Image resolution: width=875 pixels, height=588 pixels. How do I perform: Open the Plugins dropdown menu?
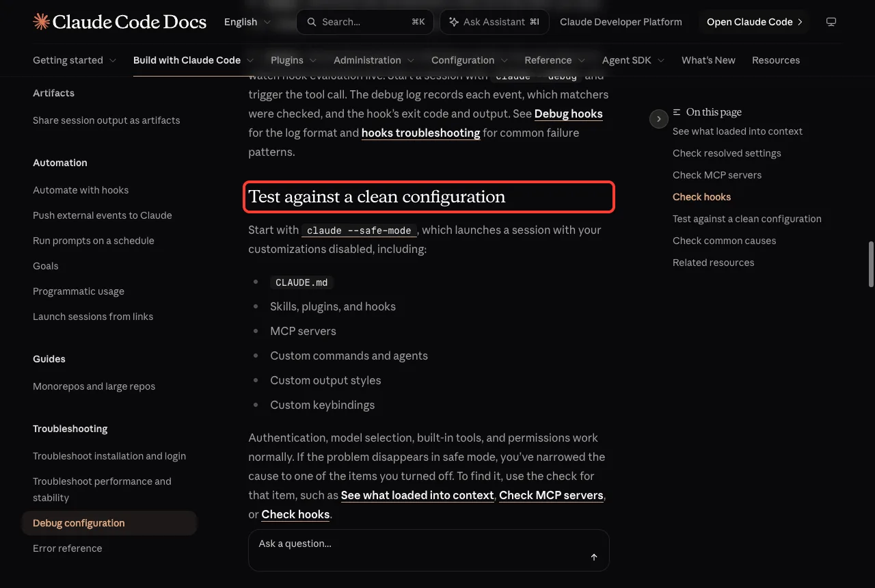(294, 60)
